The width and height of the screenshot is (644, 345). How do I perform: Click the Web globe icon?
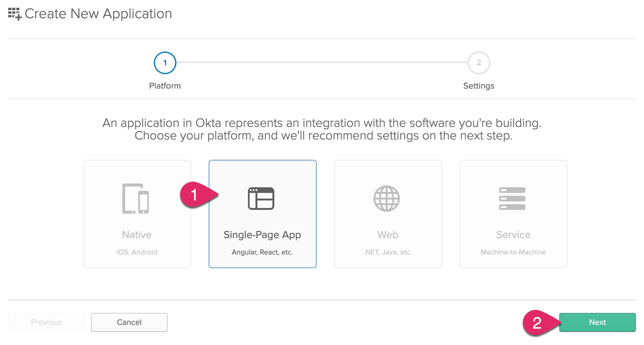click(x=387, y=199)
